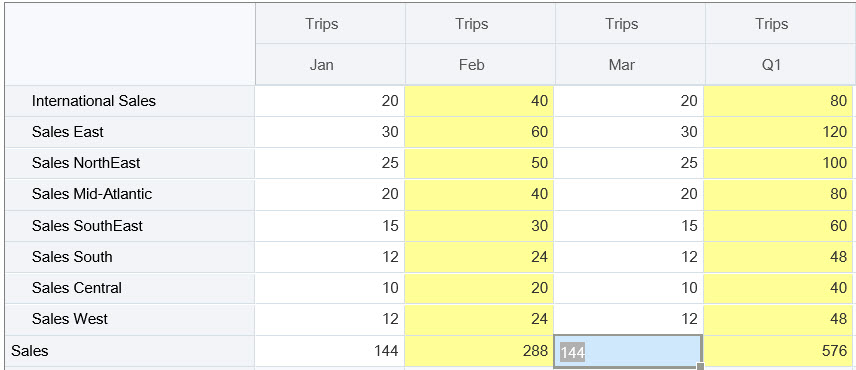
Task: Click International Sales Feb cell showing 40
Action: [479, 101]
